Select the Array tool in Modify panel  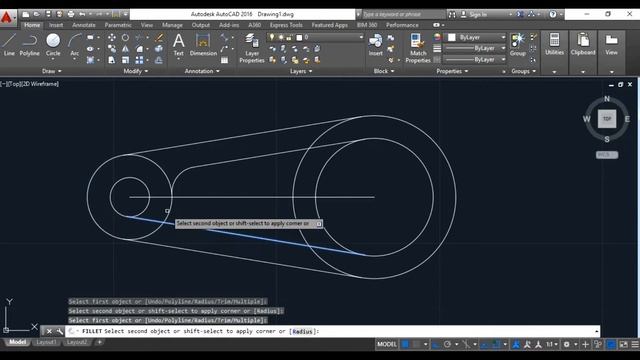point(139,60)
